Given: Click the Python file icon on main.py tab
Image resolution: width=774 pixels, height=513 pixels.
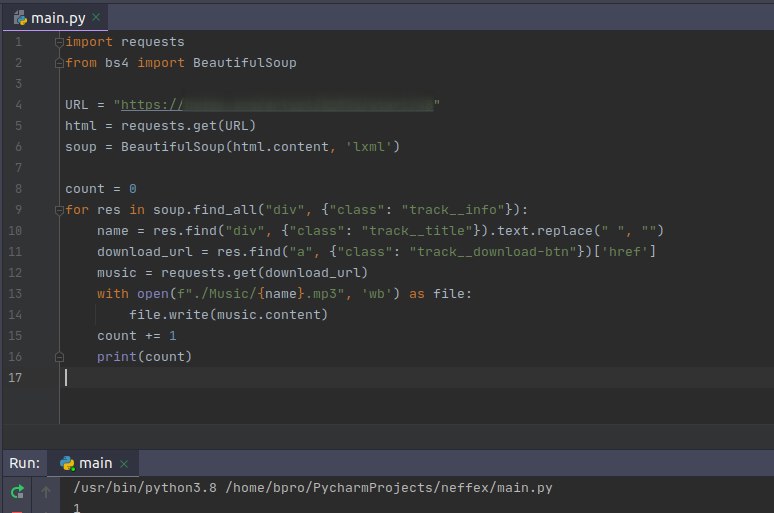Looking at the screenshot, I should 21,18.
